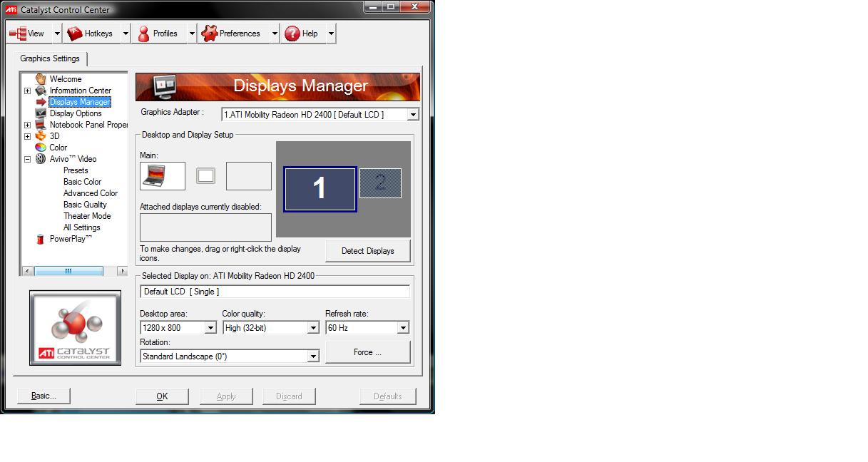Viewport: 868px width, 462px height.
Task: Click the Force button
Action: pos(368,352)
